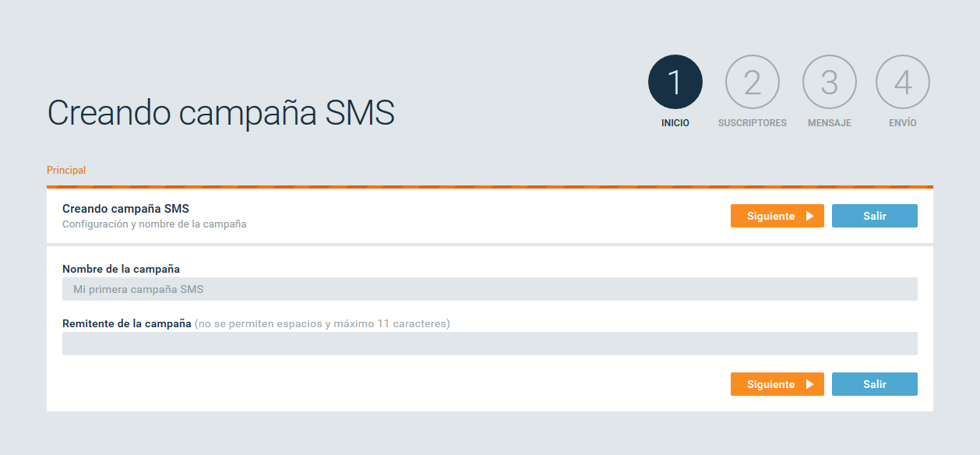Image resolution: width=980 pixels, height=455 pixels.
Task: Exit using the bottom Salir button
Action: point(875,384)
